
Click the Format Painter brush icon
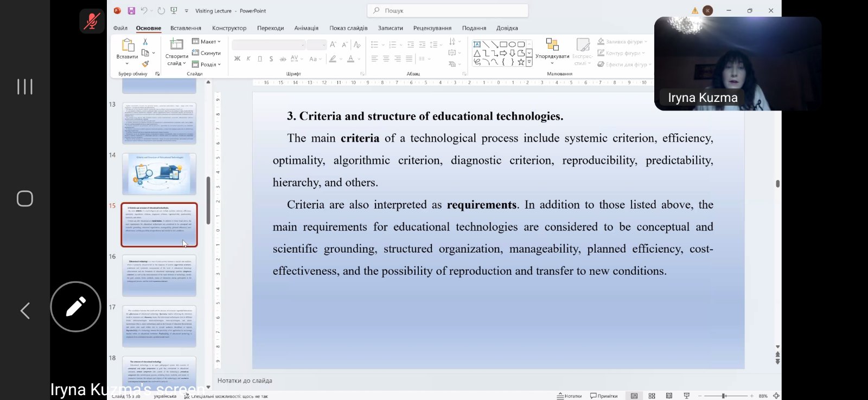click(145, 64)
